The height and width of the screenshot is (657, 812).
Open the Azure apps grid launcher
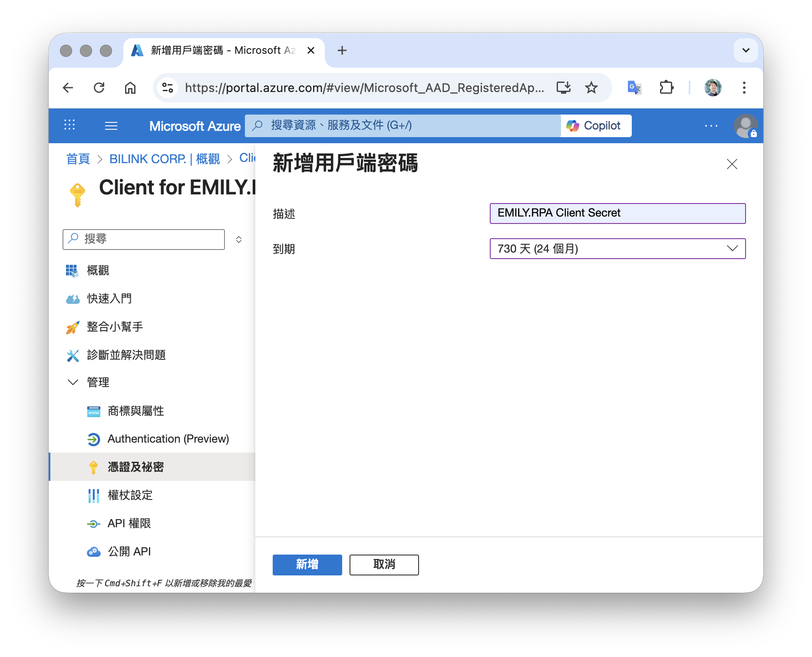pyautogui.click(x=69, y=125)
